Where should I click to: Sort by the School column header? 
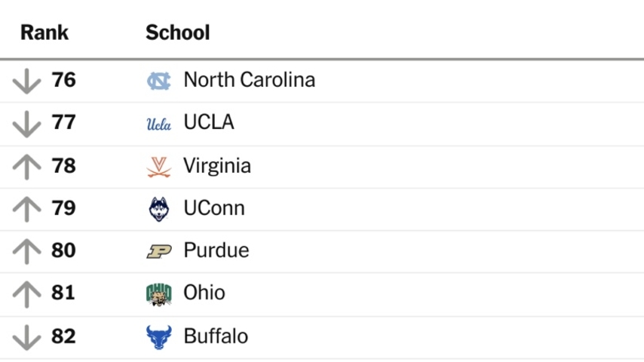(178, 32)
